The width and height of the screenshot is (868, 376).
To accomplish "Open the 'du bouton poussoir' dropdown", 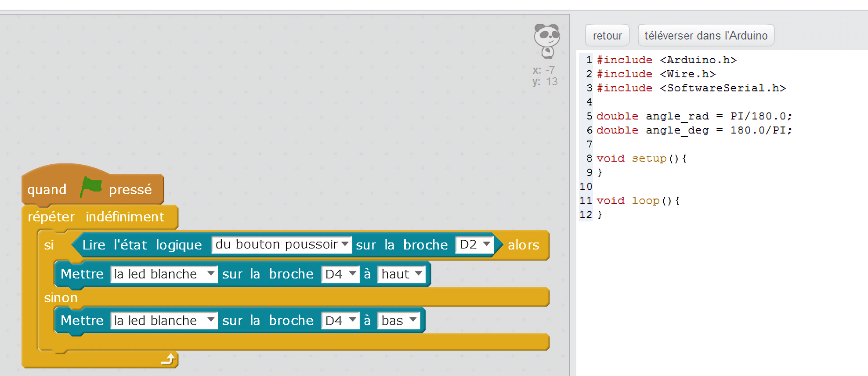I will 281,245.
